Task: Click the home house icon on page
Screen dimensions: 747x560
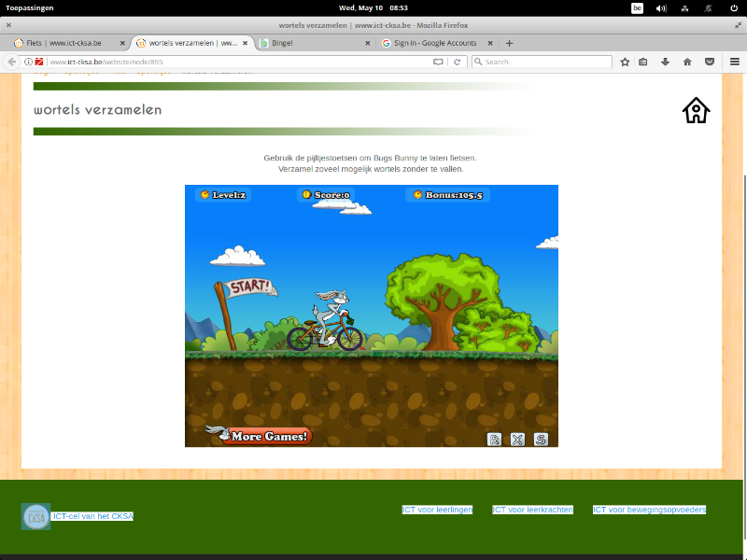Action: pos(696,110)
